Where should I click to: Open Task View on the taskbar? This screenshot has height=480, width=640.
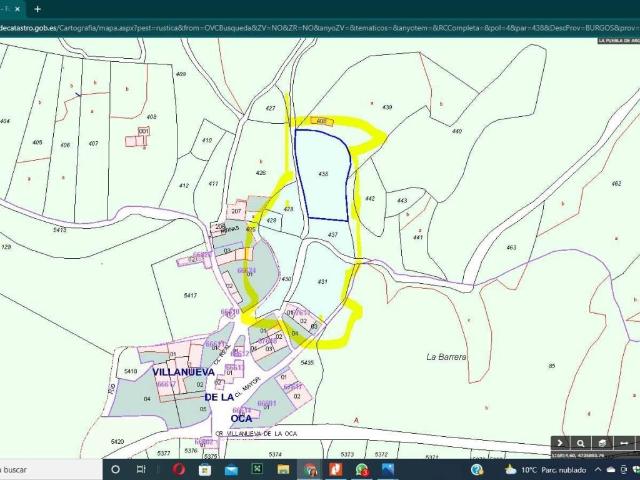coord(141,469)
